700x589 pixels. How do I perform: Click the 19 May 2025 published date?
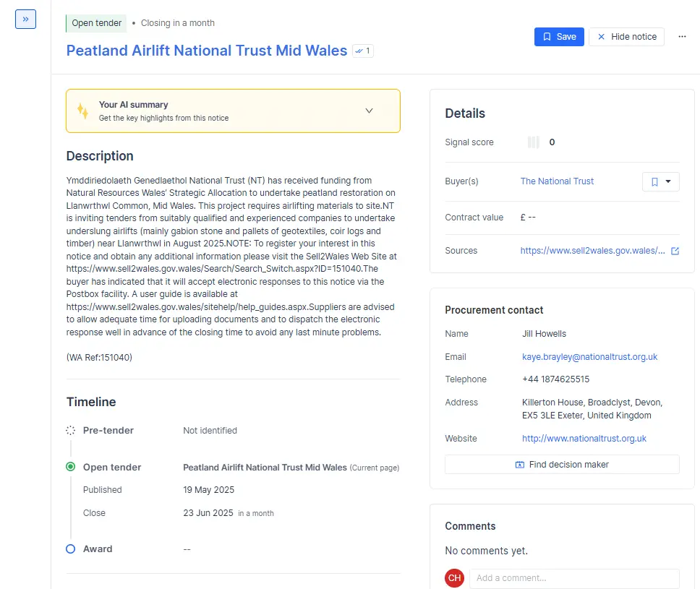click(x=208, y=490)
